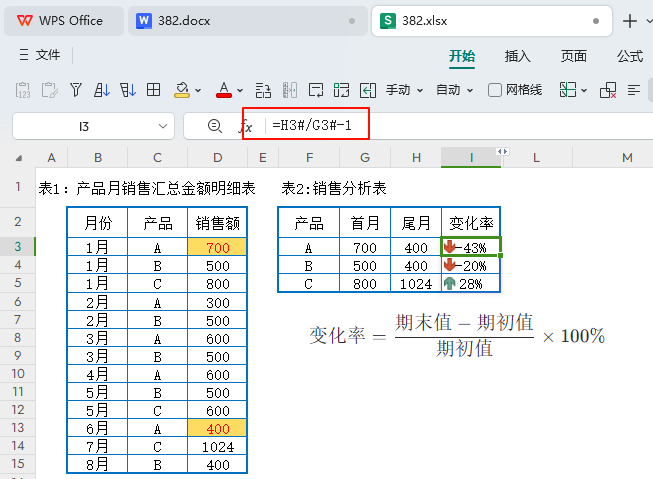The image size is (653, 479).
Task: Click the hidden columns expander between I and L
Action: (x=502, y=152)
